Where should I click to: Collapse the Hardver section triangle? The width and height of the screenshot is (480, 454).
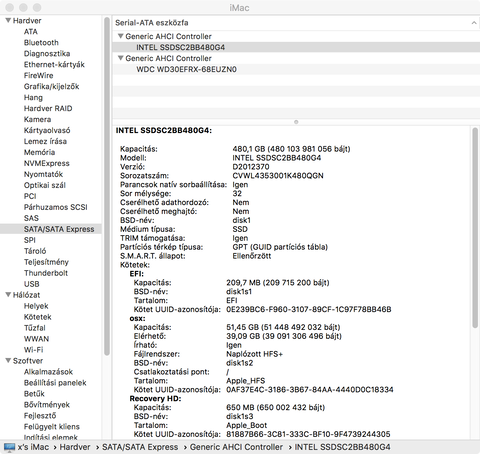8,21
